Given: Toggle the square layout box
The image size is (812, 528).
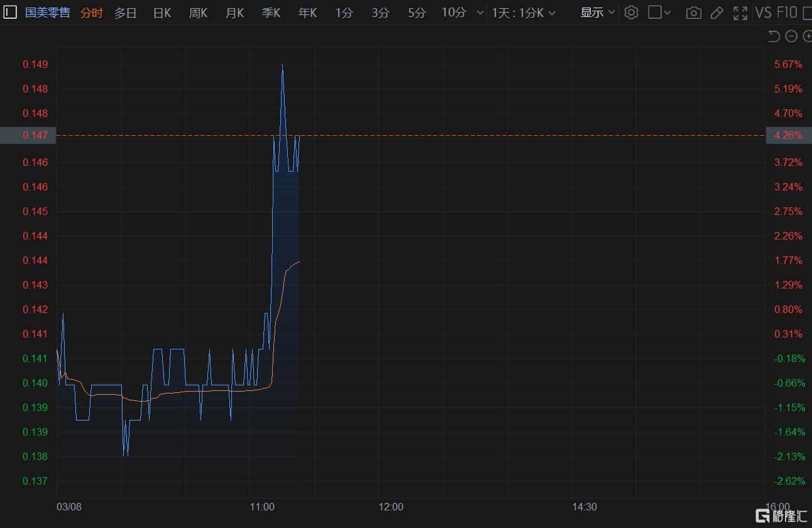Looking at the screenshot, I should pos(655,13).
